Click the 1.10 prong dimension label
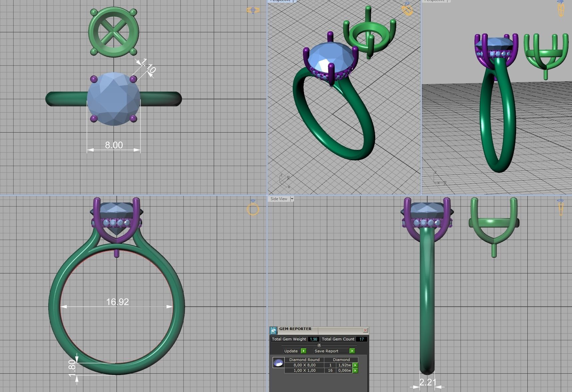 point(148,66)
